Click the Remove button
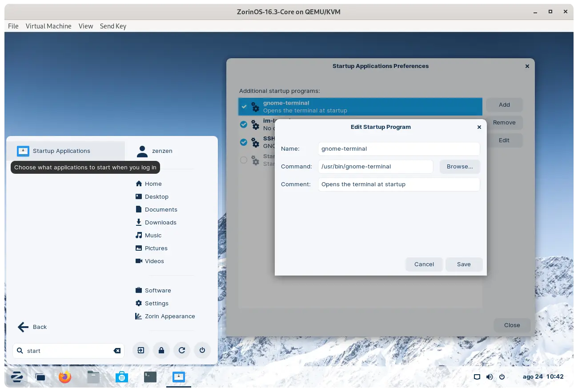Viewport: 578px width, 392px height. point(504,123)
